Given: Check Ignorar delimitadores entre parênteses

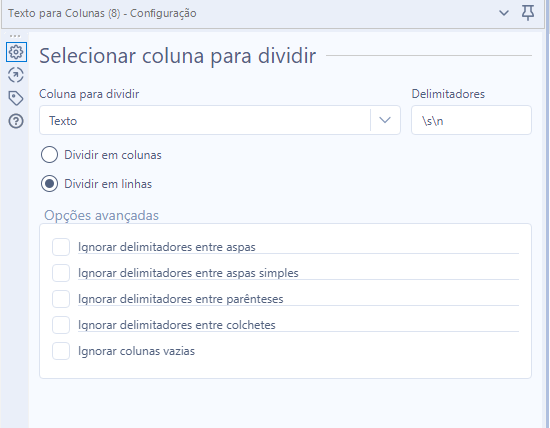Looking at the screenshot, I should [61, 299].
